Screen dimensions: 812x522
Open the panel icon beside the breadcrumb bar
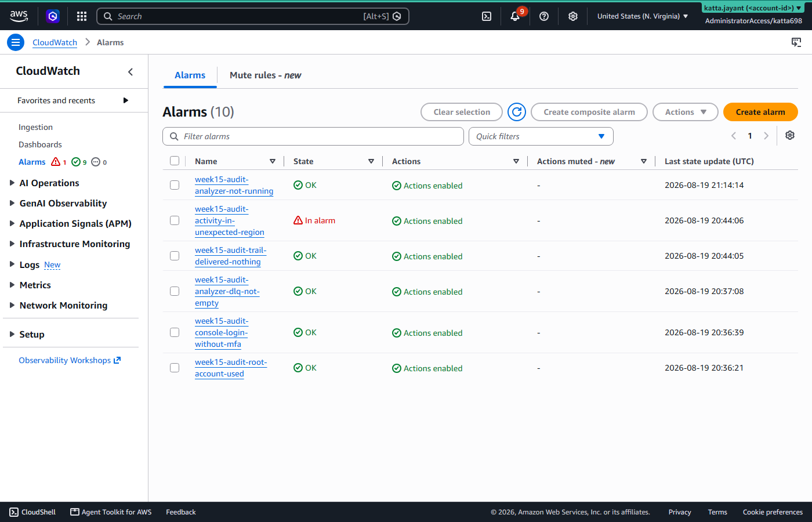click(x=796, y=42)
